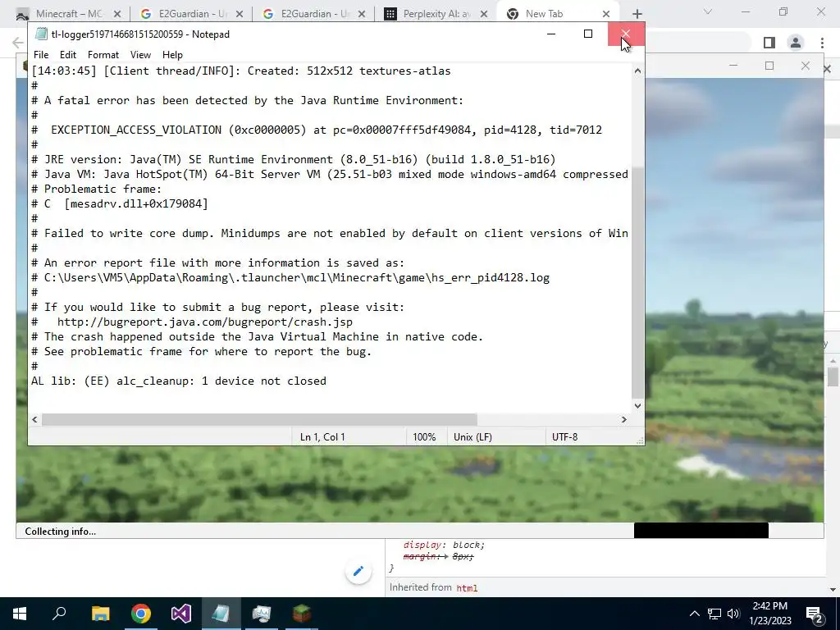The width and height of the screenshot is (840, 630).
Task: Click Notepad vertical scroll up arrow
Action: [637, 71]
